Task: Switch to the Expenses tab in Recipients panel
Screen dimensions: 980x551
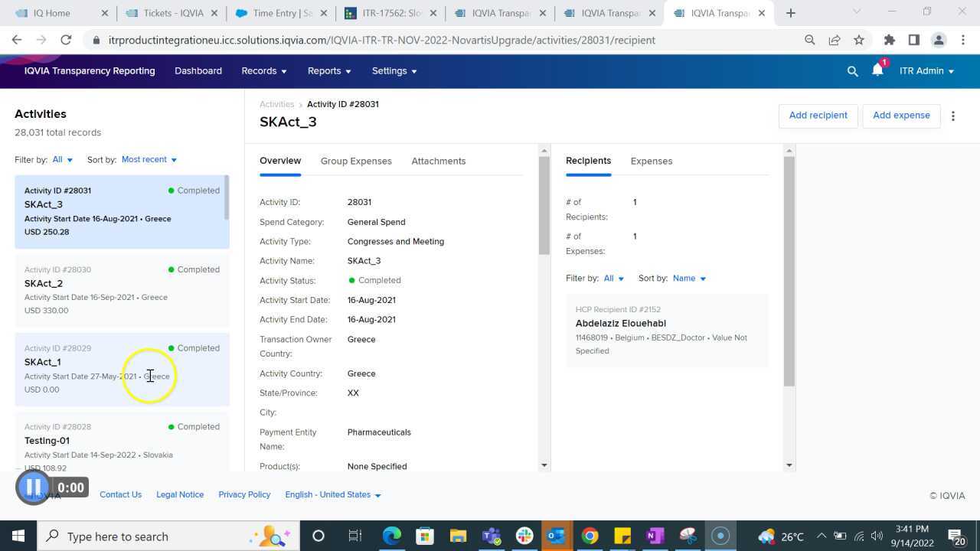Action: (651, 161)
